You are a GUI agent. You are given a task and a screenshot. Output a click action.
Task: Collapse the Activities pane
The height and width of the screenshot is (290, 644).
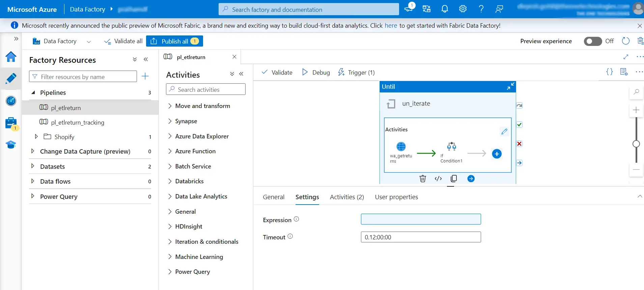coord(241,74)
